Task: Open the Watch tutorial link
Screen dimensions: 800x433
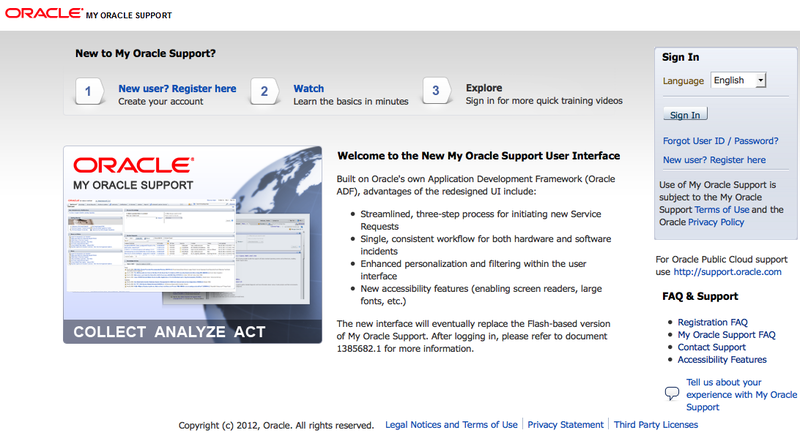Action: pyautogui.click(x=308, y=88)
